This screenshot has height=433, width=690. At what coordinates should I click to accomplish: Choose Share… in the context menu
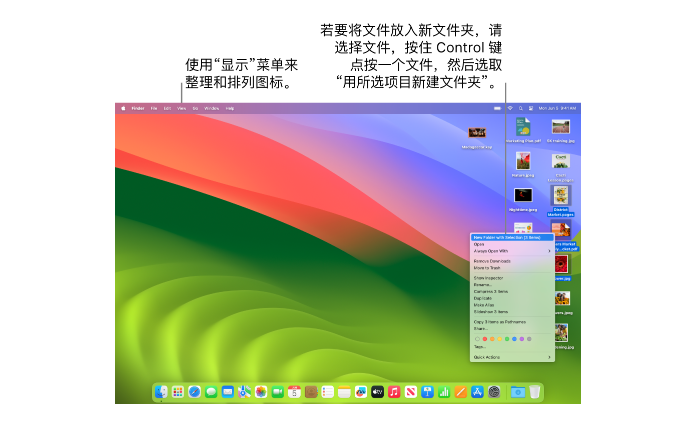click(512, 329)
